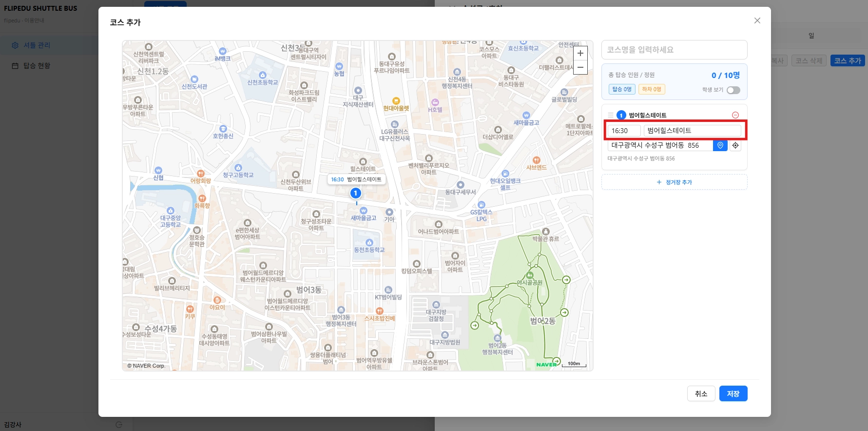Click the 범어힐스테이트 stop name input field
This screenshot has height=431, width=868.
click(693, 131)
